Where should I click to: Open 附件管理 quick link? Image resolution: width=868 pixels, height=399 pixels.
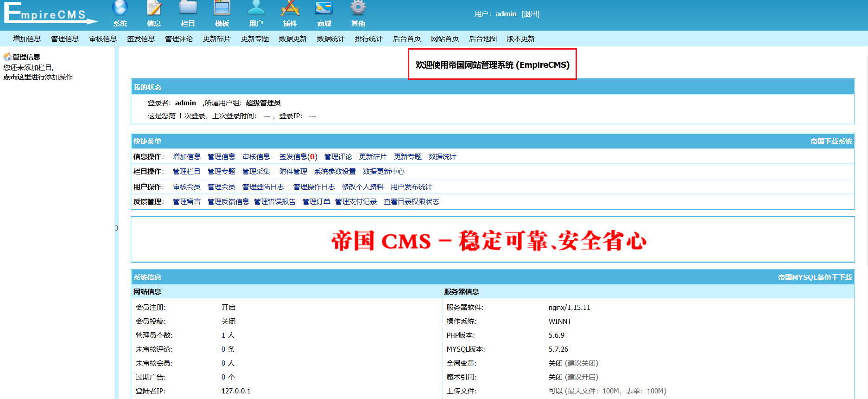[293, 172]
